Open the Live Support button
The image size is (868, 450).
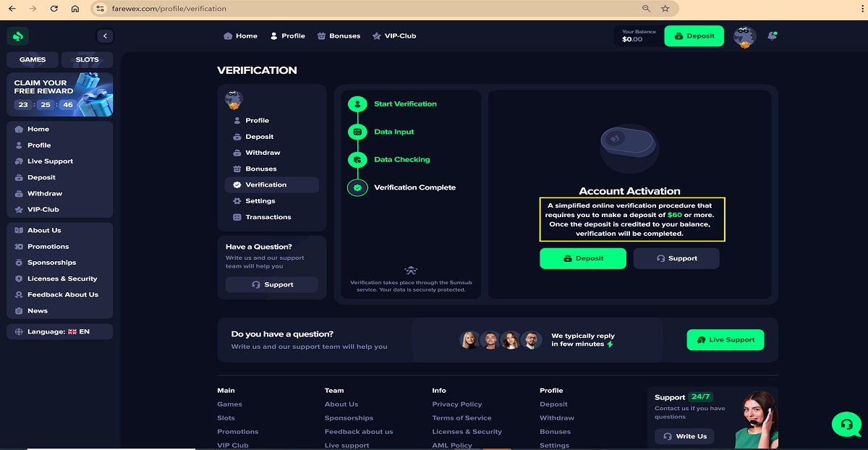[x=726, y=340]
